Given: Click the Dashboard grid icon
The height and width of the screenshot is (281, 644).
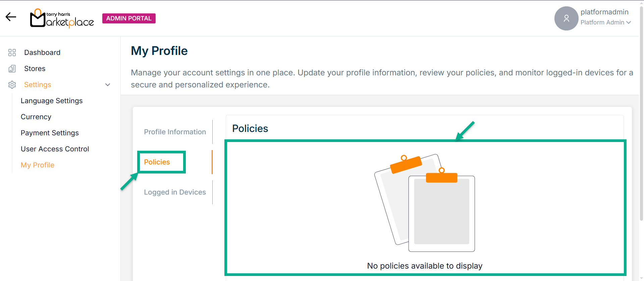Looking at the screenshot, I should pos(12,53).
